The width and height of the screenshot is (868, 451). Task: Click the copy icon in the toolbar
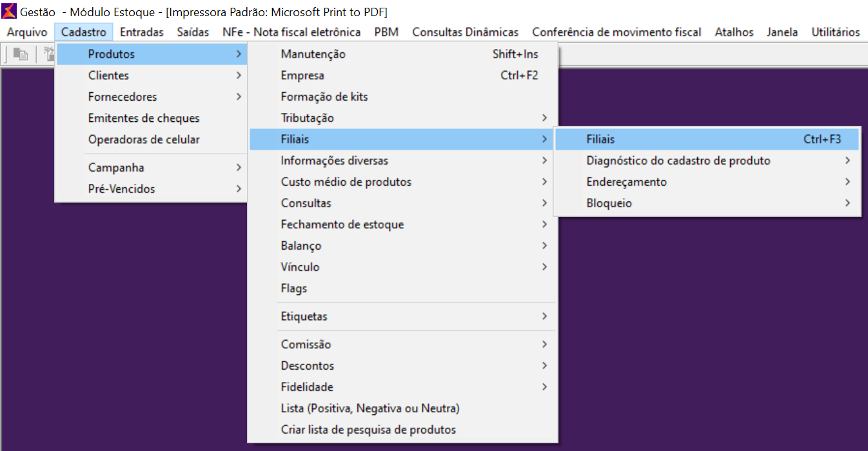pyautogui.click(x=21, y=55)
